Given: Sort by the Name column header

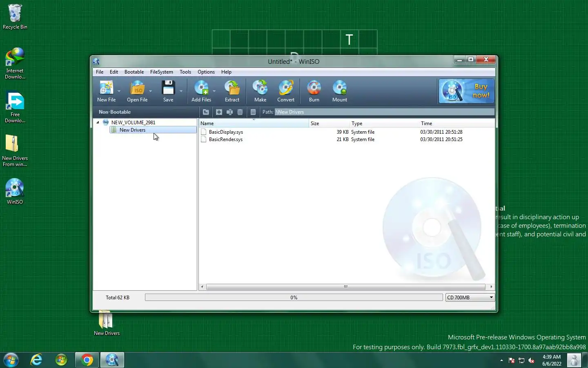Looking at the screenshot, I should (x=254, y=123).
